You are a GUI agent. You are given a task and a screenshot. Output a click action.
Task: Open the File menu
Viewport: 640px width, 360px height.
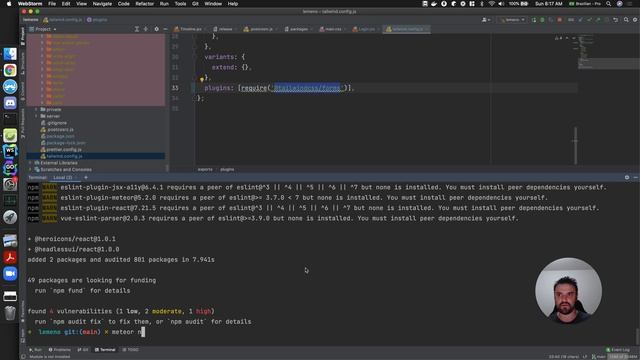coord(52,4)
